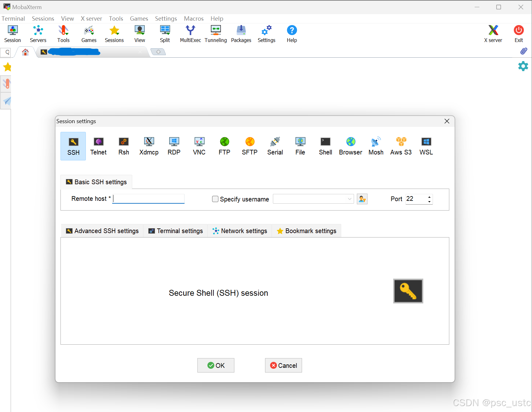Open the Bookmark settings tab

point(306,231)
